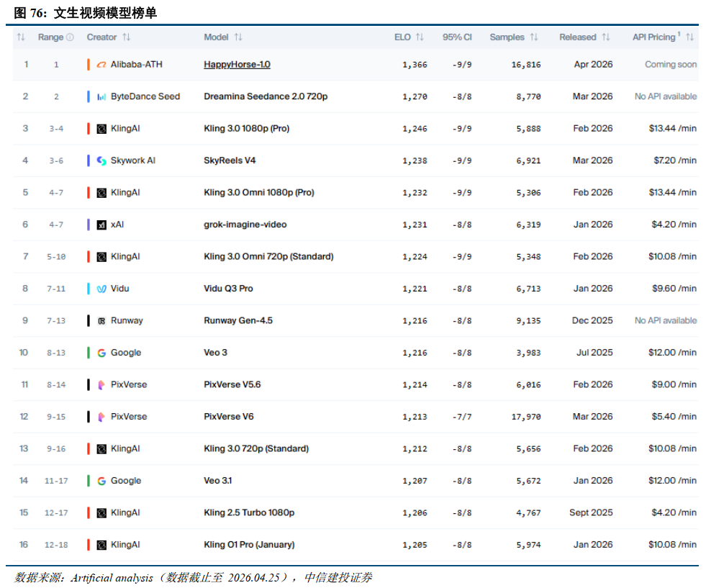Screen dimensions: 711x588
Task: Click the ByteDance Seed logo icon
Action: pos(101,96)
